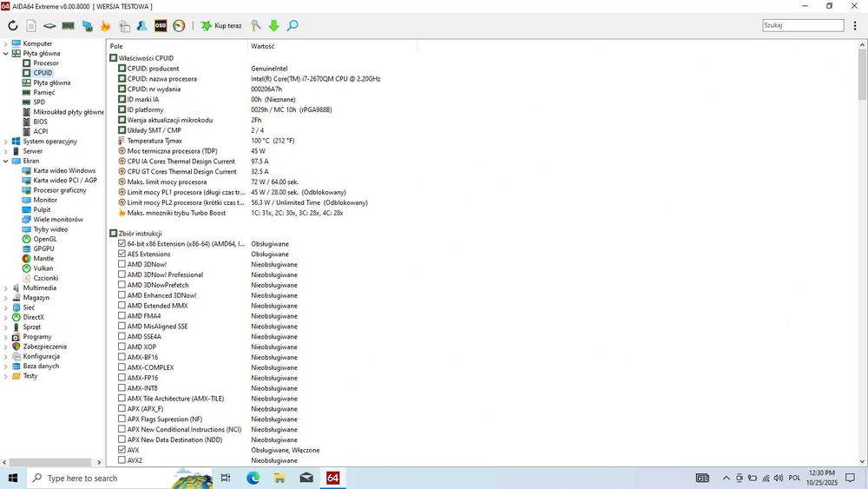Open the OSD panel icon
The height and width of the screenshot is (489, 868).
(x=160, y=25)
